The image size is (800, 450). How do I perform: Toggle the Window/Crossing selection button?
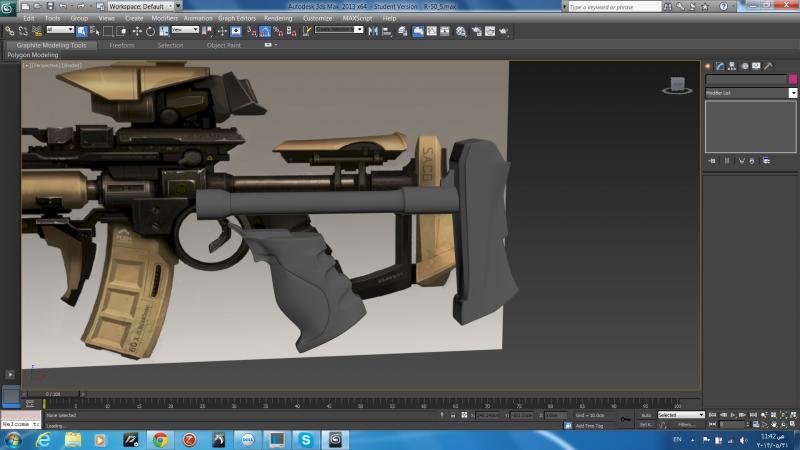click(x=121, y=31)
